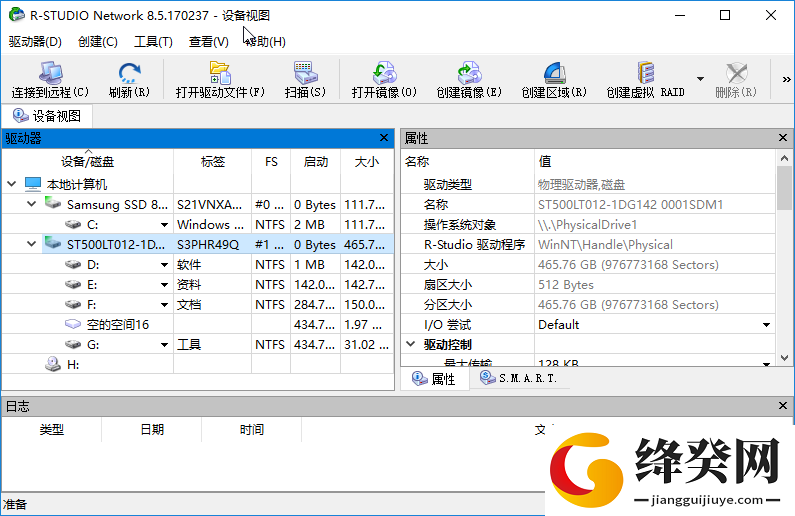This screenshot has height=516, width=795.
Task: Open the 创建(C) menu
Action: pos(98,42)
